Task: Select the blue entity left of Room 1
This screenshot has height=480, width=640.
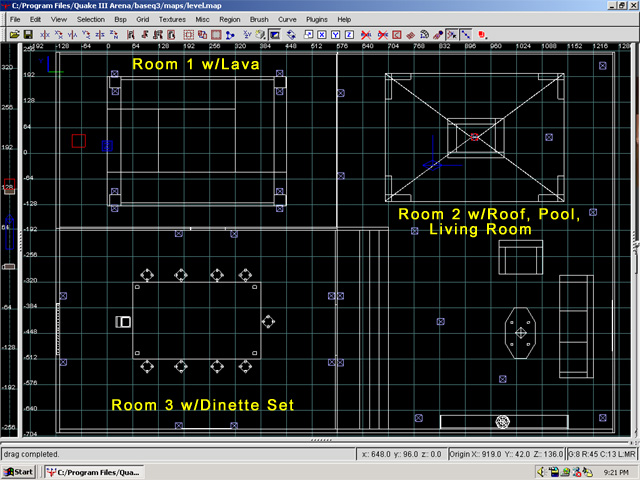Action: (x=107, y=146)
